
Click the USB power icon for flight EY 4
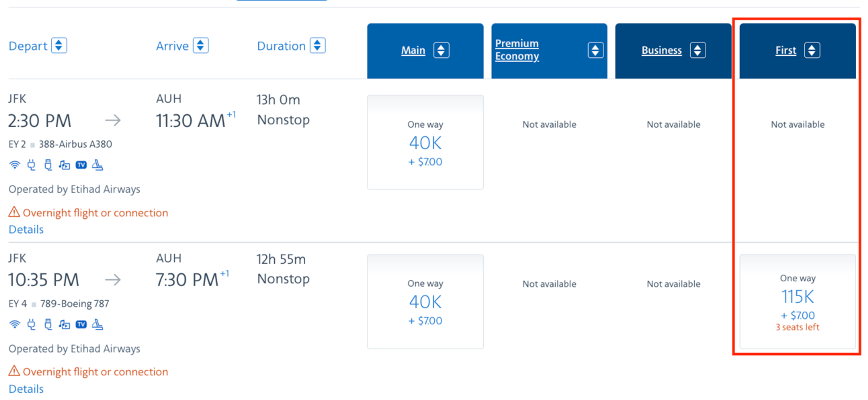48,324
